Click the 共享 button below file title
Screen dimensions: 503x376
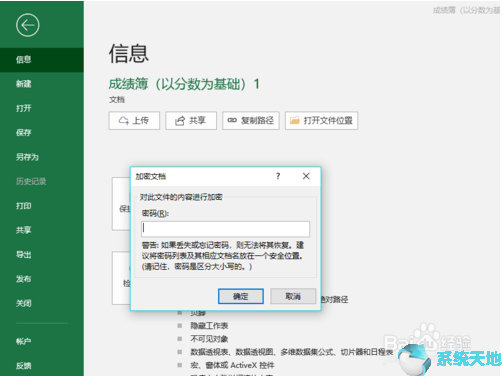pos(191,120)
